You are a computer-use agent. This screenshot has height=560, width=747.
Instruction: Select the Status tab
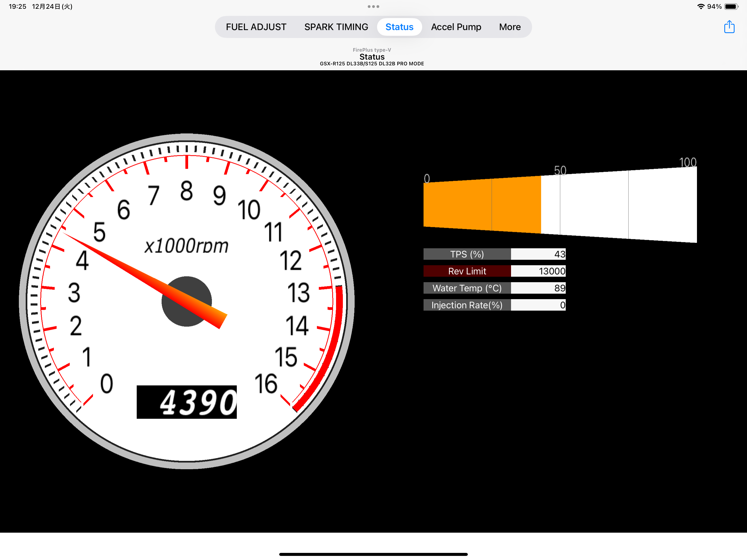pos(399,27)
